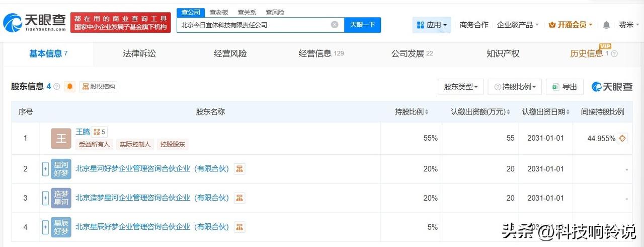Screen dimensions: 644x247
Task: Open structure icon for 北京星河好梦企业管理咨询合伙企业
Action: 239,169
